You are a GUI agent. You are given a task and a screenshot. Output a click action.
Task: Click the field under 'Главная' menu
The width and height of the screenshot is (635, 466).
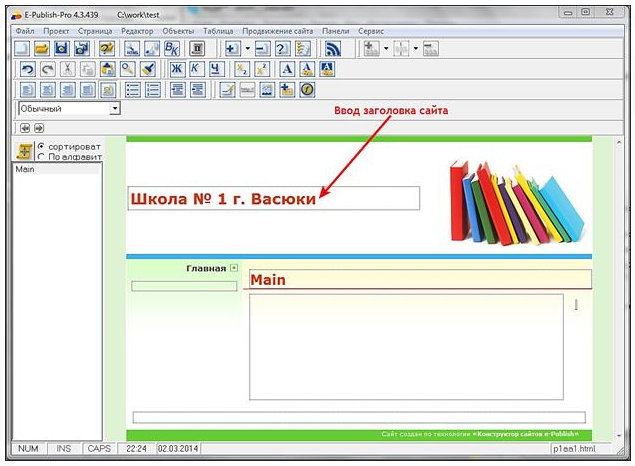click(x=184, y=286)
